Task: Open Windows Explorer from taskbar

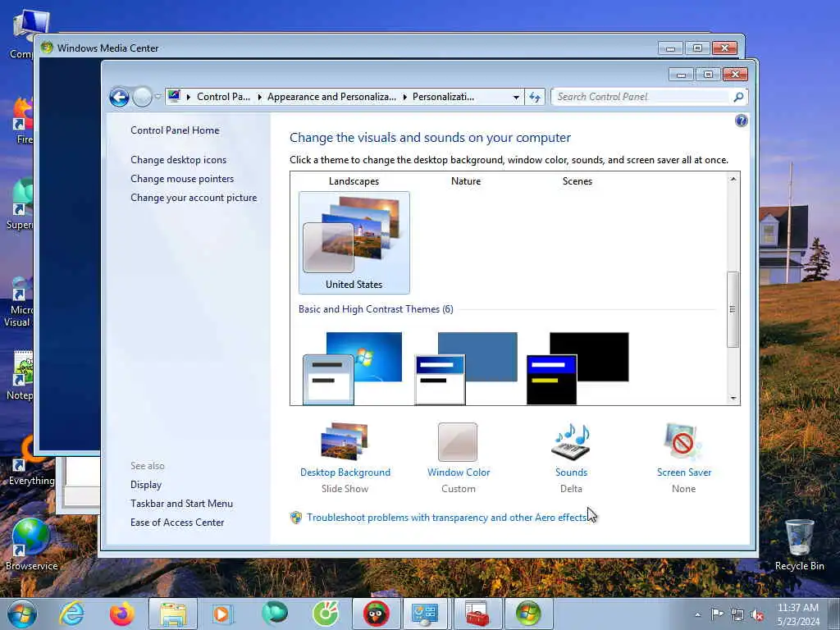Action: click(x=172, y=614)
